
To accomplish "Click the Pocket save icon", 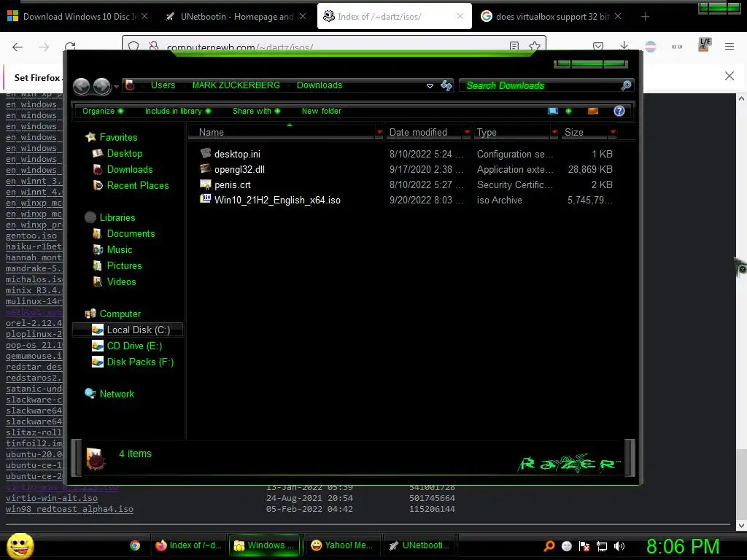I will point(598,46).
